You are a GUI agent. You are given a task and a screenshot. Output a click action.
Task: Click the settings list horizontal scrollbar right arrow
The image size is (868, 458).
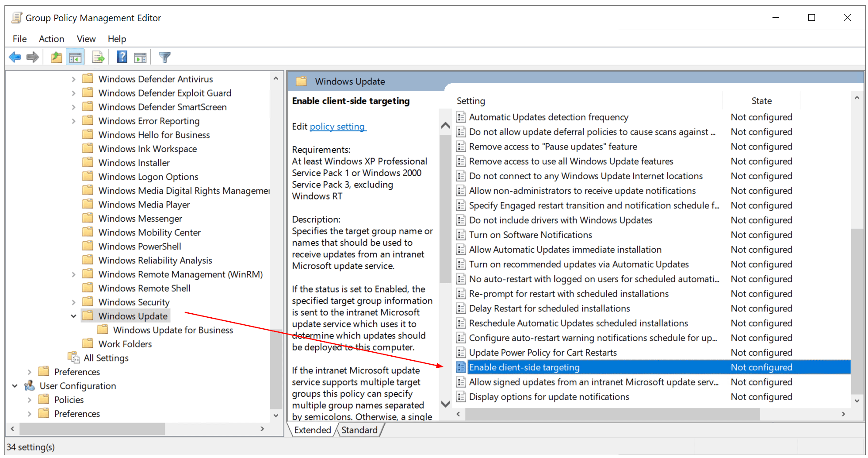[843, 414]
